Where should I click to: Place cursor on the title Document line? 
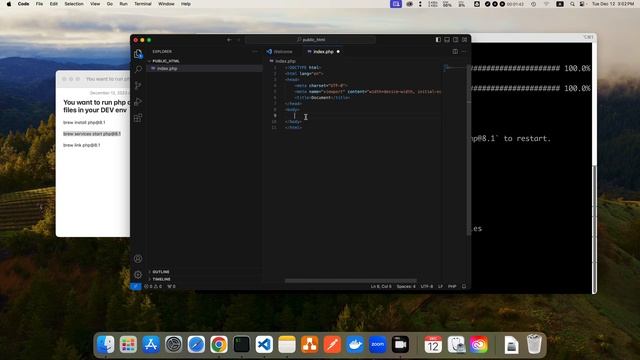[x=322, y=98]
